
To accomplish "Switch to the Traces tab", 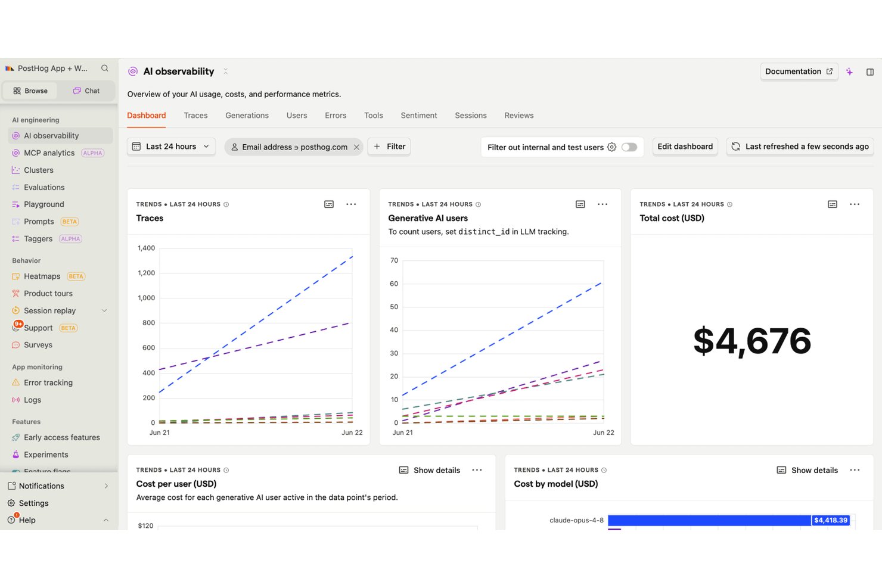I will [195, 116].
